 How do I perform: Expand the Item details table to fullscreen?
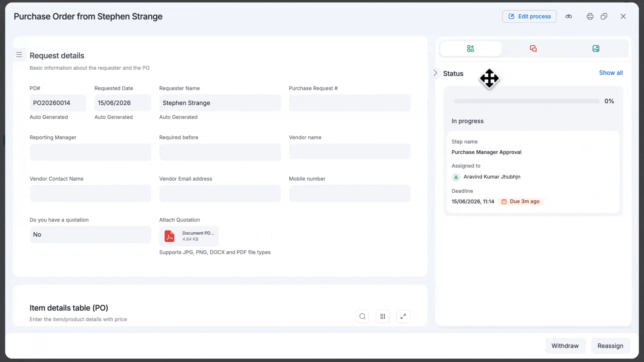click(403, 316)
